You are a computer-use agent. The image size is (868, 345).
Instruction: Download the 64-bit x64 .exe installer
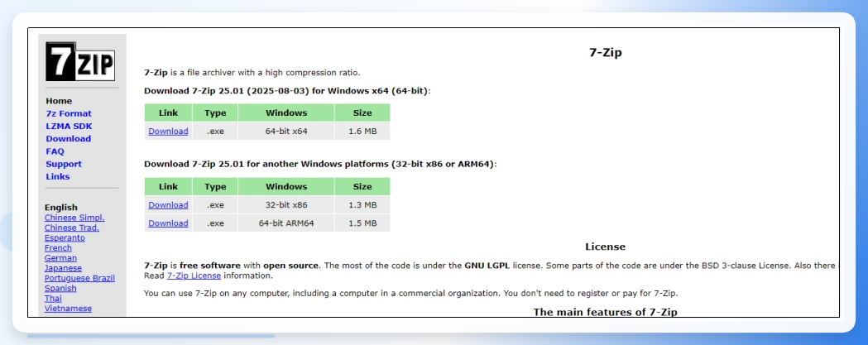(x=168, y=132)
